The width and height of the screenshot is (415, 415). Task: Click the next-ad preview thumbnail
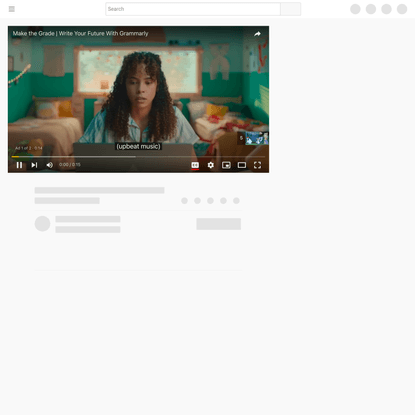[257, 138]
